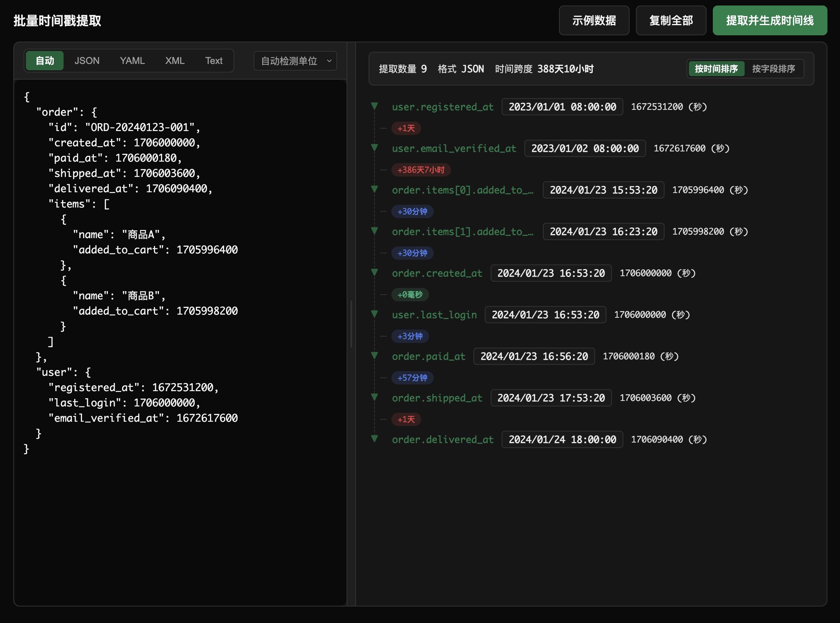The width and height of the screenshot is (840, 623).
Task: Click the +386天7小时 interval badge
Action: (x=421, y=170)
